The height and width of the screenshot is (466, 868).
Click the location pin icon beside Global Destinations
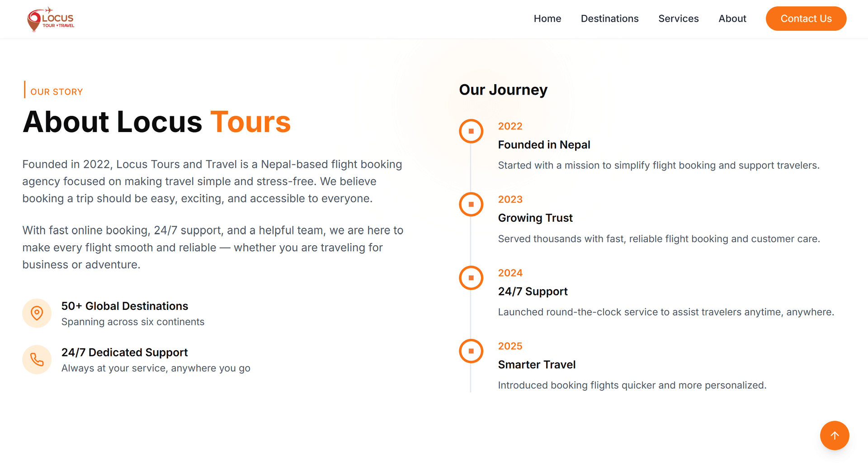[37, 313]
